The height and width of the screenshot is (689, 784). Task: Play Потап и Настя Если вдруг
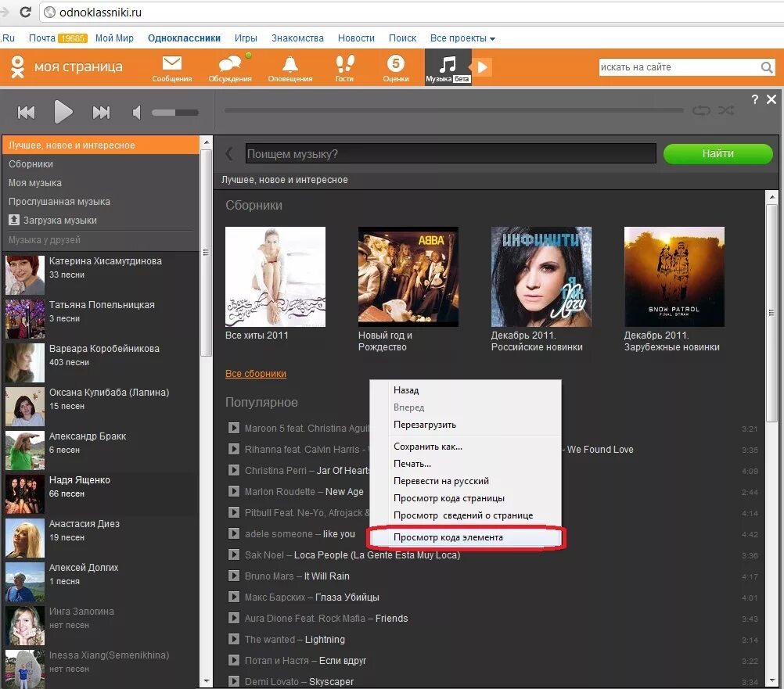(233, 660)
